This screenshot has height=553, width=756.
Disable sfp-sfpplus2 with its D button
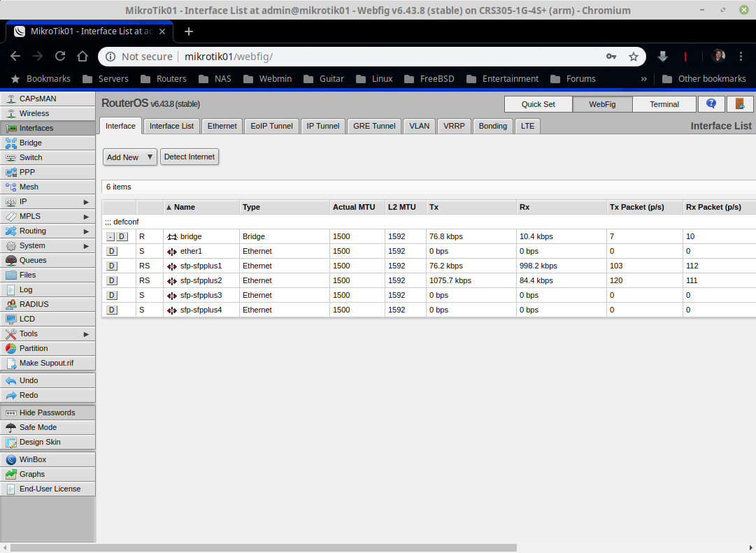(112, 280)
